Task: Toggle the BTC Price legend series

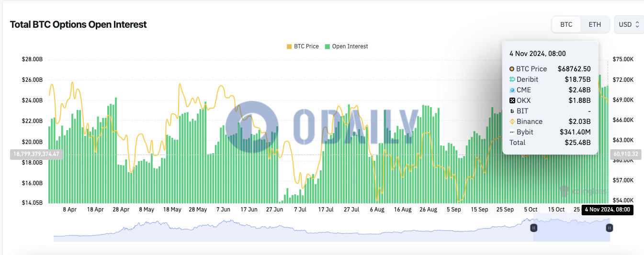Action: pyautogui.click(x=303, y=46)
